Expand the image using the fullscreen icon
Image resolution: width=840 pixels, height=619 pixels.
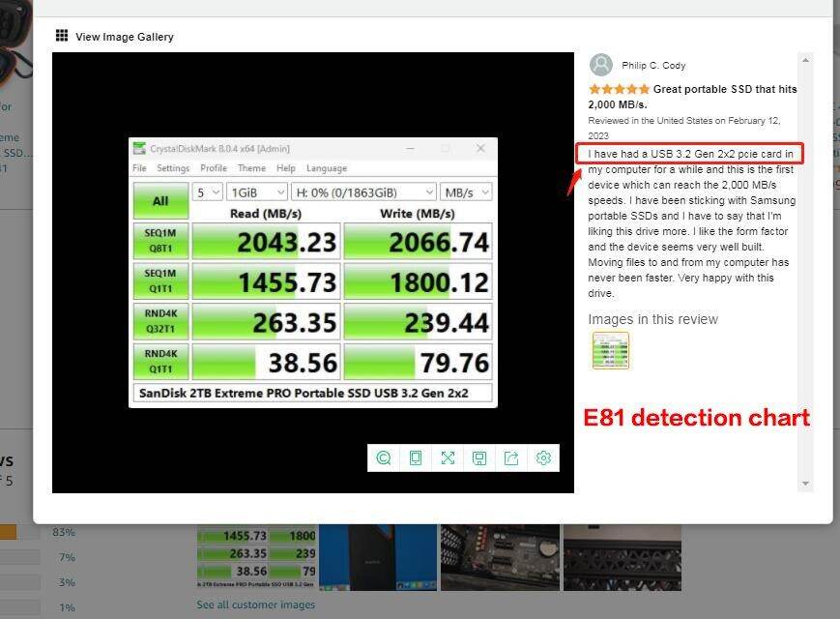pos(448,457)
